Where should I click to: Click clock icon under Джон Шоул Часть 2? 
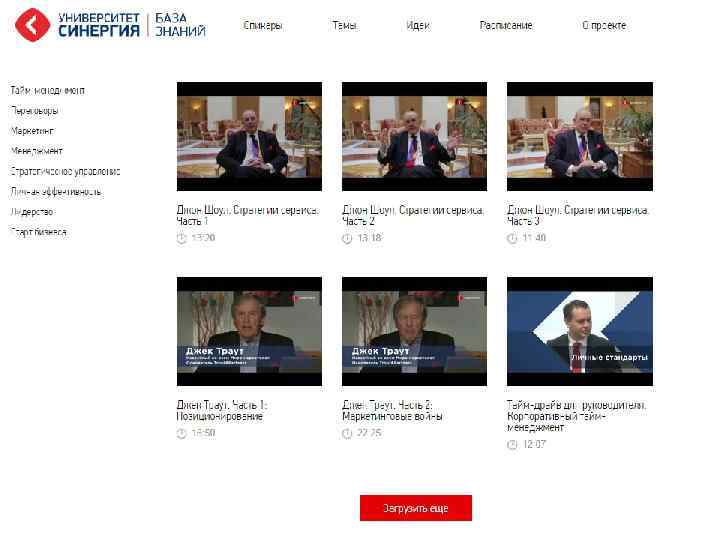[347, 238]
